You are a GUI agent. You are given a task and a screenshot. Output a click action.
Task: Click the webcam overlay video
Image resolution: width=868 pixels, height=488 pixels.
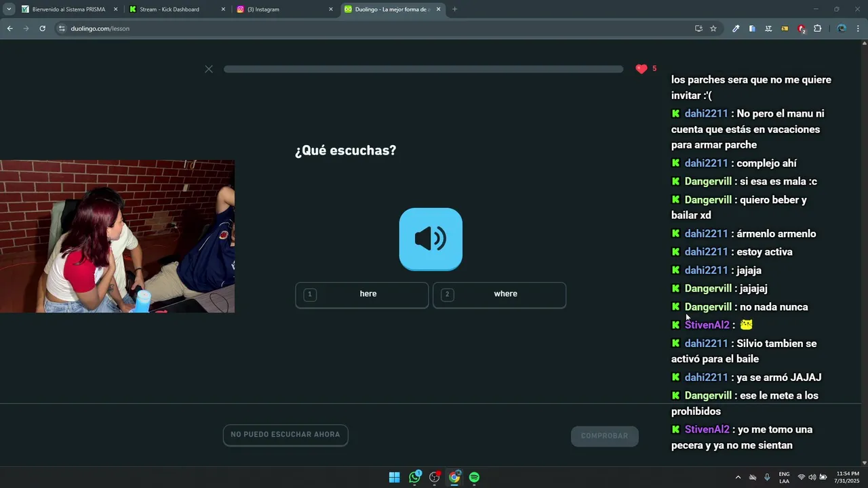tap(117, 236)
